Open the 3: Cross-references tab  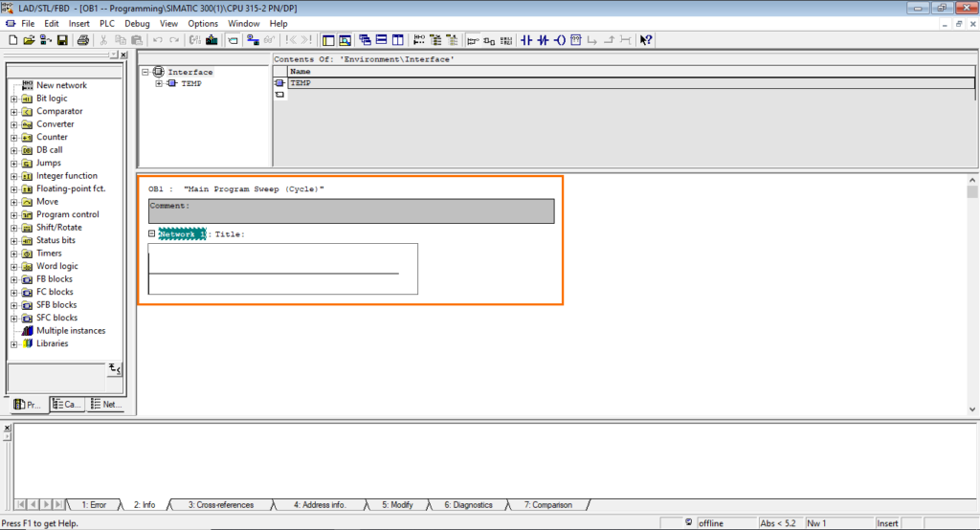[221, 505]
